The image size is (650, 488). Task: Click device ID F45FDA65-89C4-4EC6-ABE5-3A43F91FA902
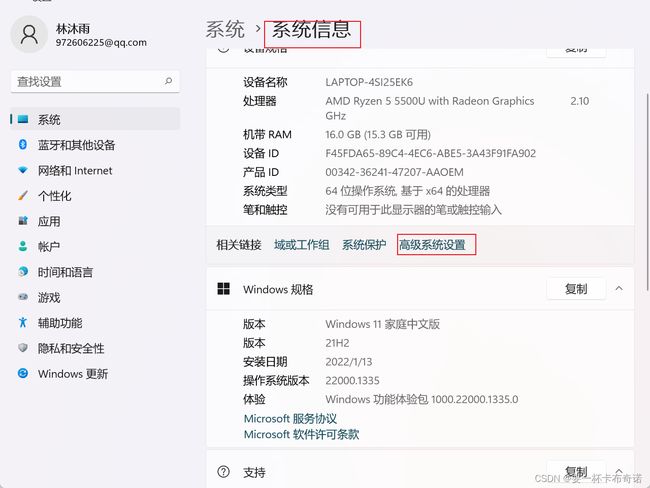coord(431,153)
